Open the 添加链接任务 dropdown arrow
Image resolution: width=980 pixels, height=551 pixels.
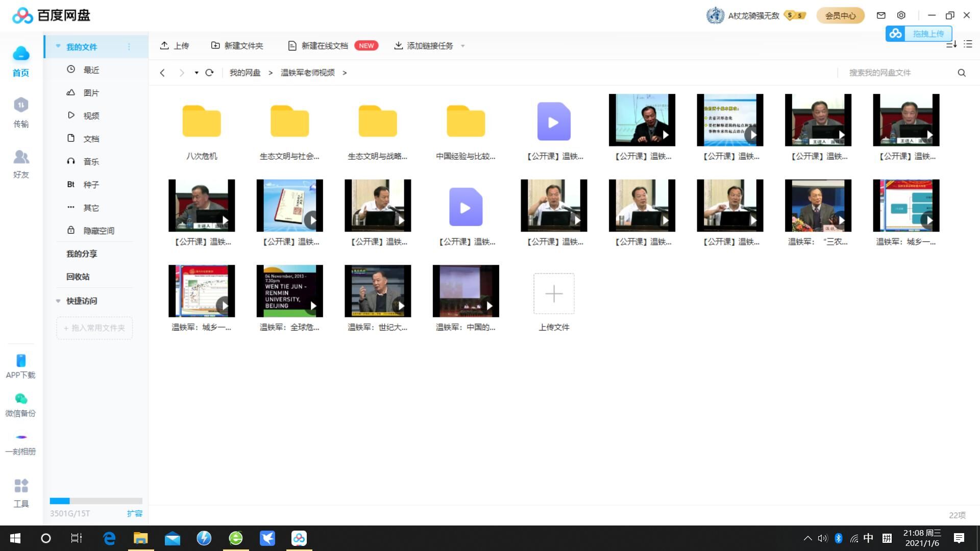coord(463,46)
